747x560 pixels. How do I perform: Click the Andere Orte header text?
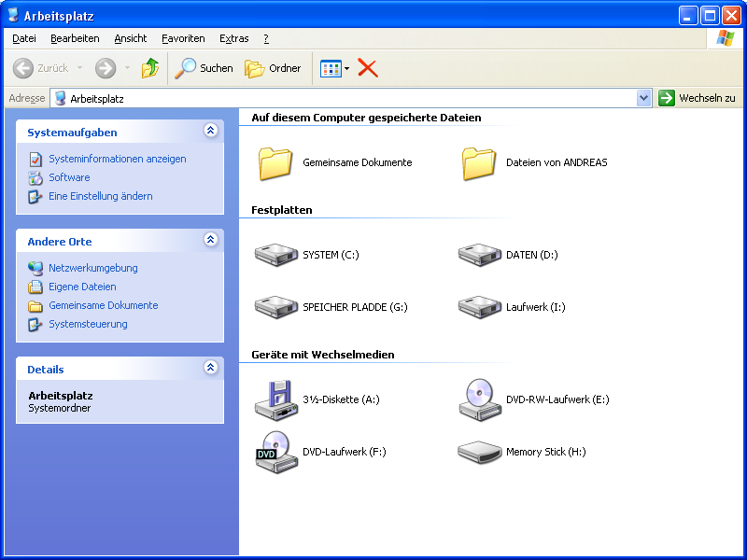coord(60,242)
